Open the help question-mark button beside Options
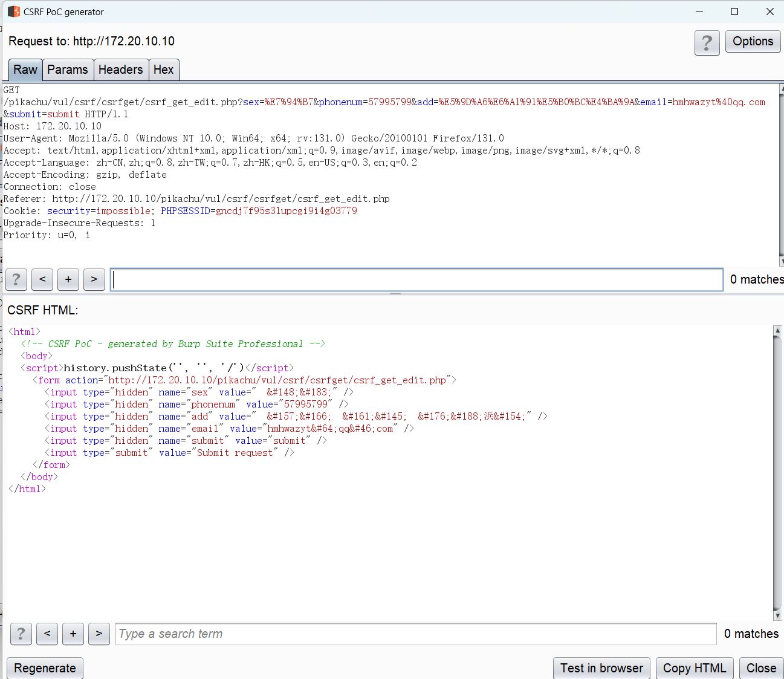 pos(707,42)
